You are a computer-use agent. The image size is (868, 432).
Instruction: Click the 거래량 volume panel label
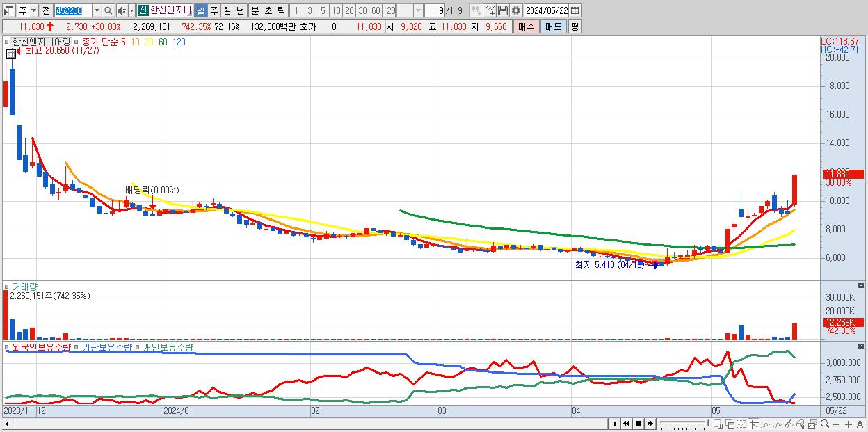pos(24,287)
